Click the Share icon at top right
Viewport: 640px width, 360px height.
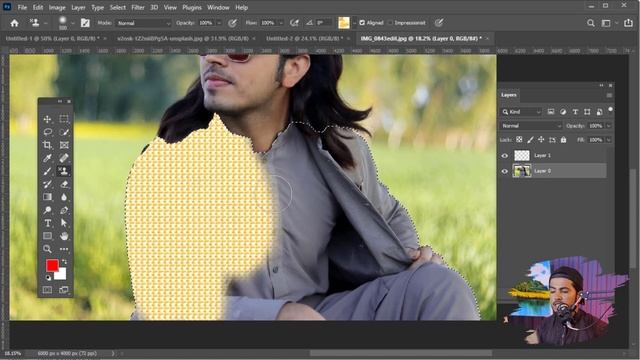628,23
